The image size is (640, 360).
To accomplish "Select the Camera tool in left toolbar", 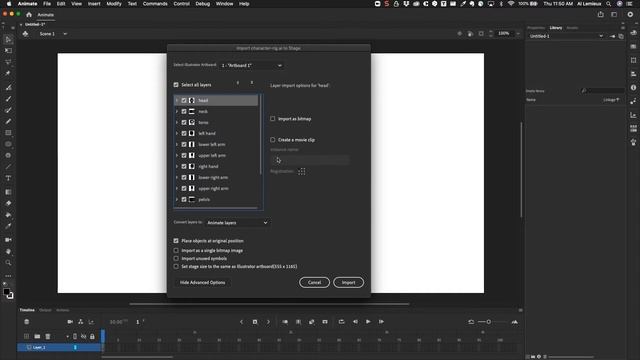I will click(8, 240).
